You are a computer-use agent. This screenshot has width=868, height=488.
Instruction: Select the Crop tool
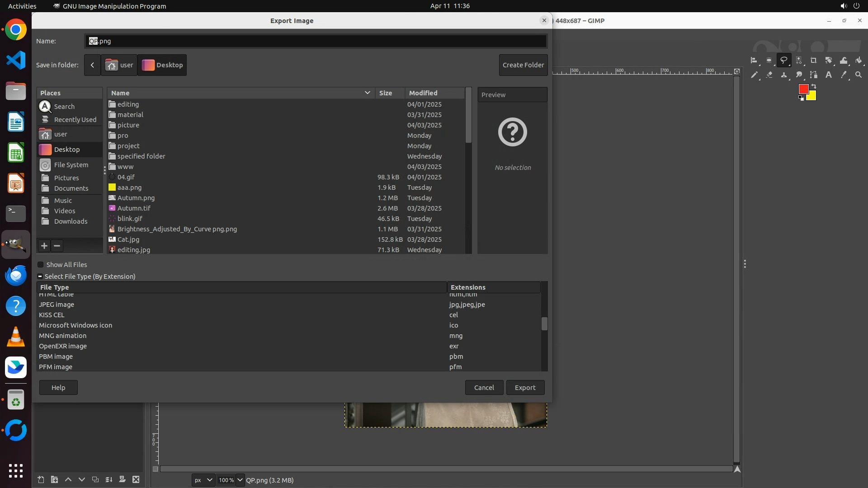click(814, 61)
